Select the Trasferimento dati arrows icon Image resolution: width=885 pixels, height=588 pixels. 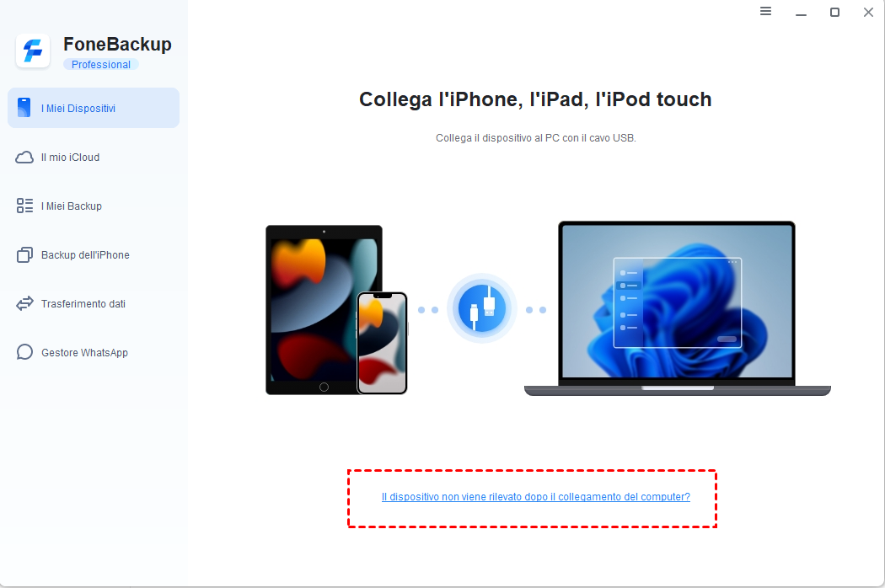(x=24, y=303)
